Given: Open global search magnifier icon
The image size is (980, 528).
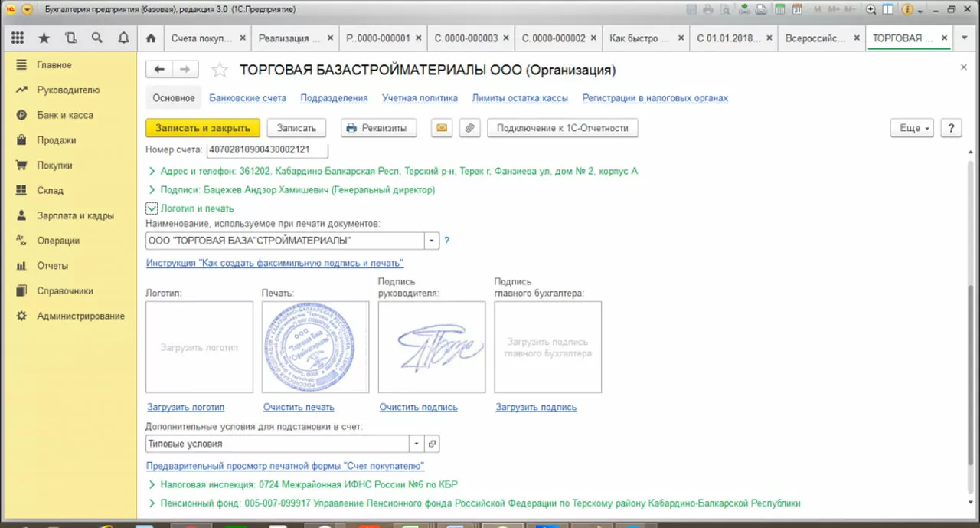Looking at the screenshot, I should (96, 38).
